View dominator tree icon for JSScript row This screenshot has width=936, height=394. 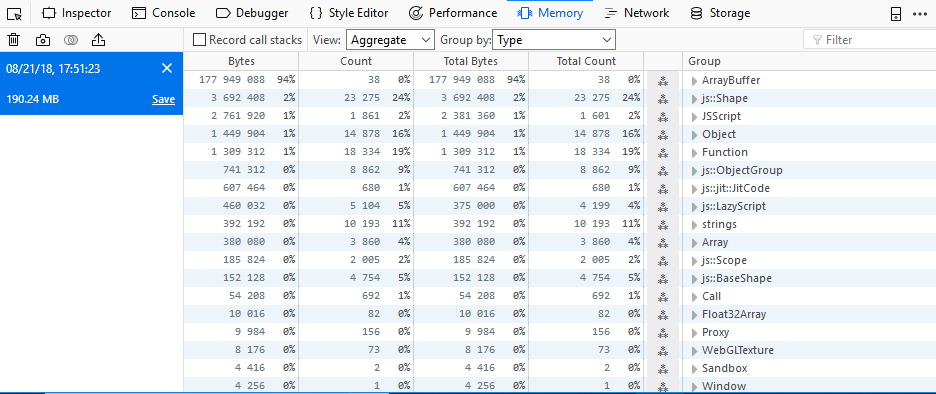(x=663, y=116)
